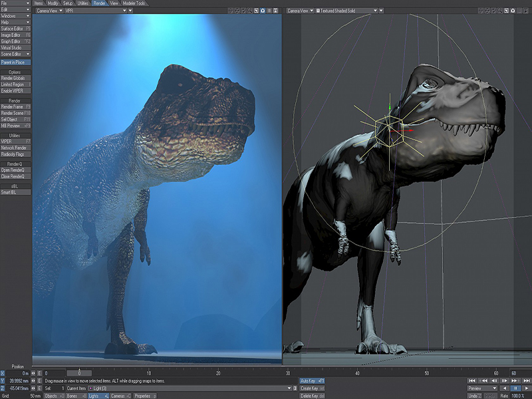
Task: Jump to the first frame
Action: [x=471, y=380]
